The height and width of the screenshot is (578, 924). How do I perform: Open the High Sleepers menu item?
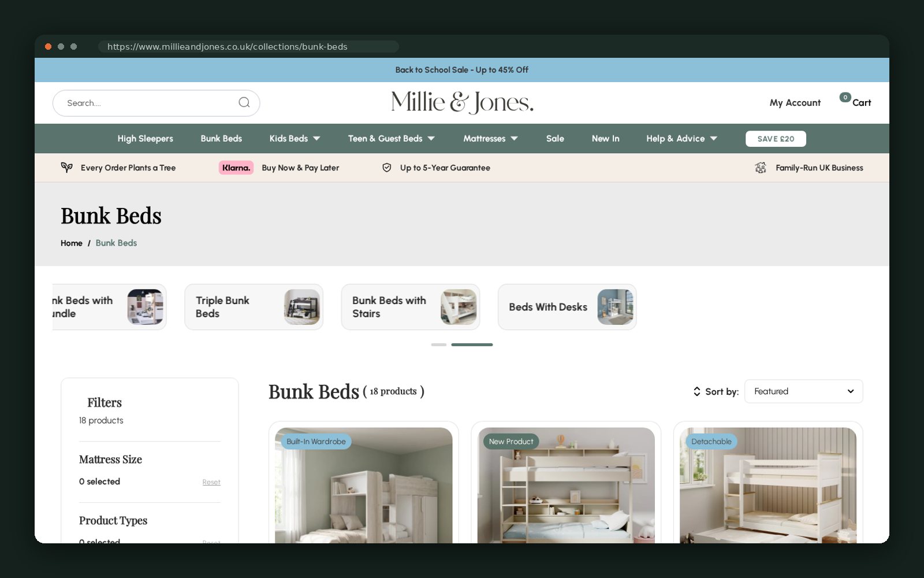tap(146, 139)
